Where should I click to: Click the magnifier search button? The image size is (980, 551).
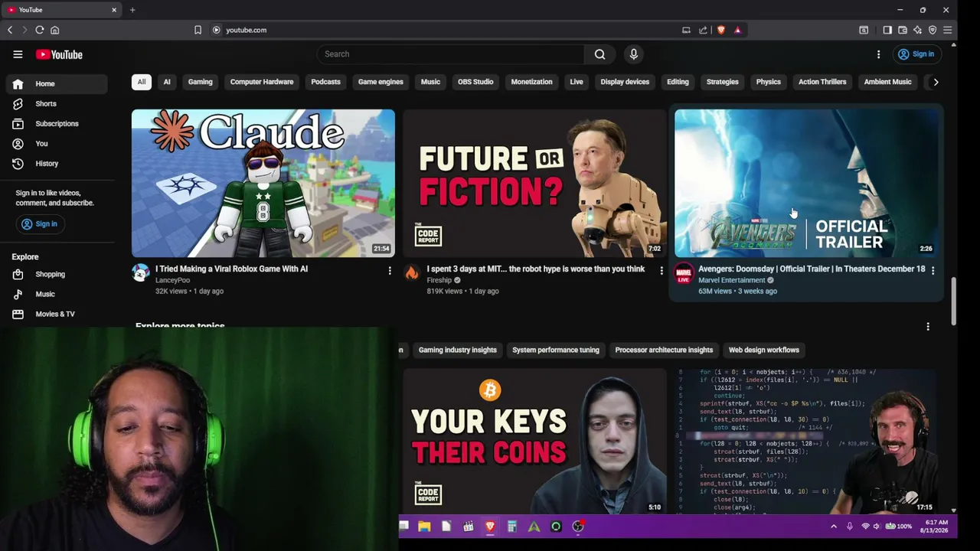[x=600, y=54]
